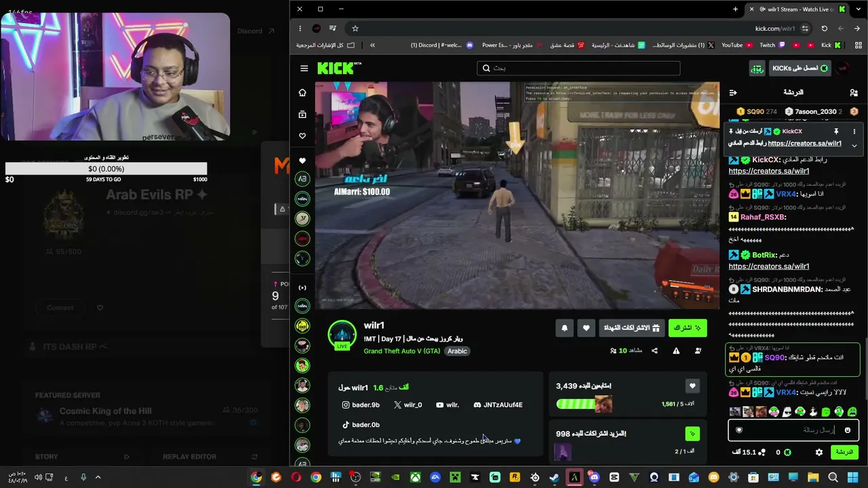
Task: Open the Discord bookmark in bookmarks bar
Action: 441,45
